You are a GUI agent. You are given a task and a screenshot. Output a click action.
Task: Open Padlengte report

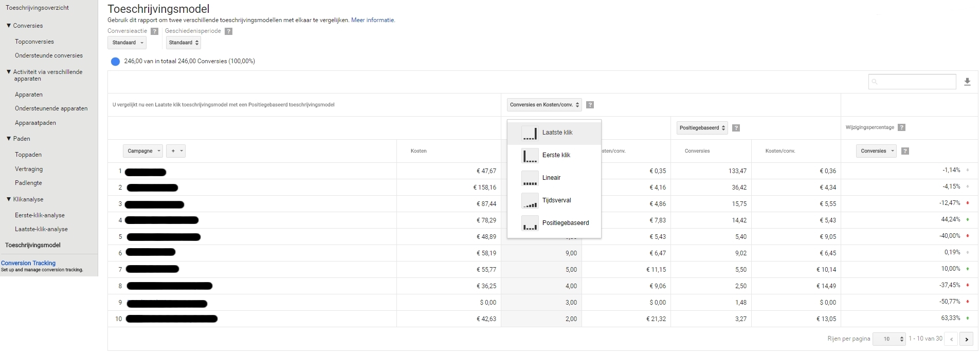[x=29, y=183]
